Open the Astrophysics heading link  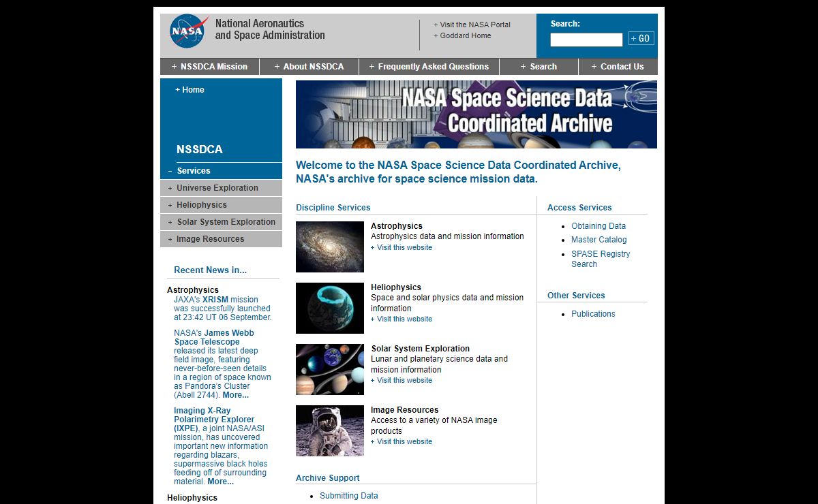tap(397, 226)
